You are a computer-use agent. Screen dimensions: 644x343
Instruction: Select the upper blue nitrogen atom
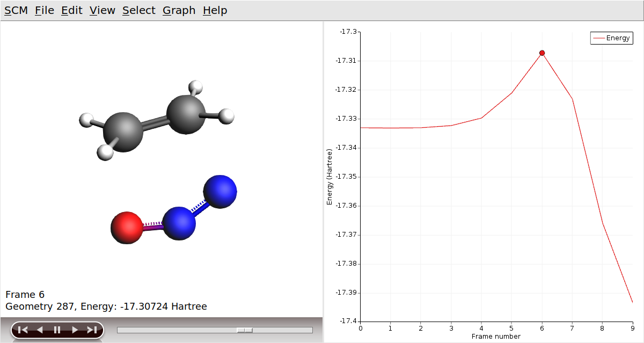(x=220, y=192)
